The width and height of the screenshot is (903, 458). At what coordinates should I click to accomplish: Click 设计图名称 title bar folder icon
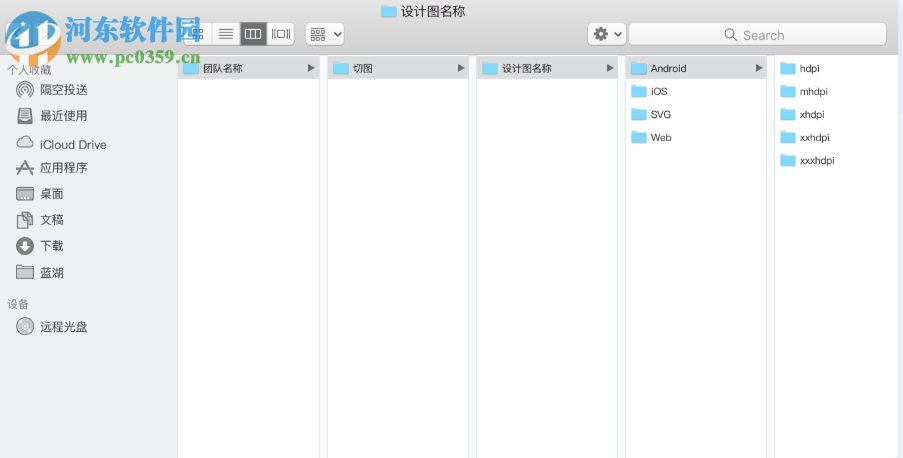pyautogui.click(x=389, y=11)
